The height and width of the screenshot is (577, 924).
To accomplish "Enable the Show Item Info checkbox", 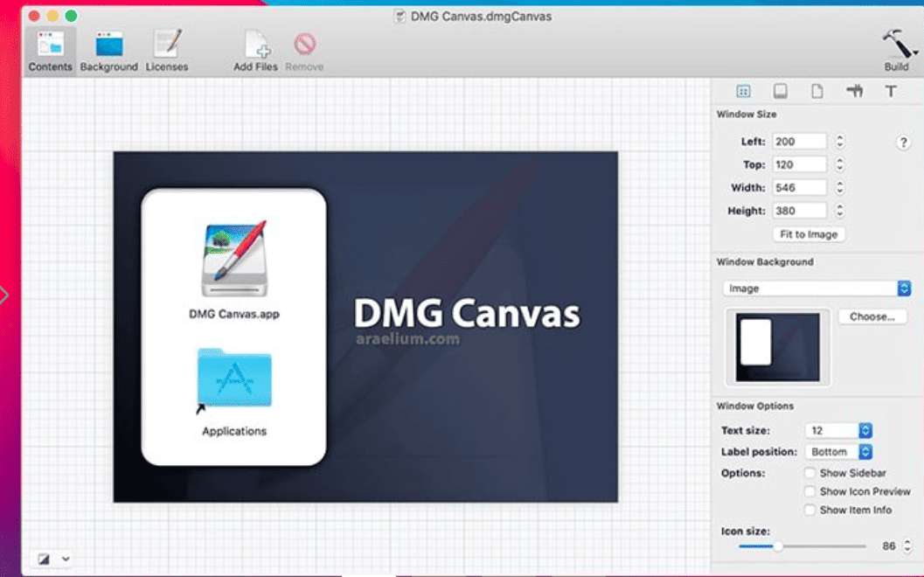I will (x=810, y=510).
